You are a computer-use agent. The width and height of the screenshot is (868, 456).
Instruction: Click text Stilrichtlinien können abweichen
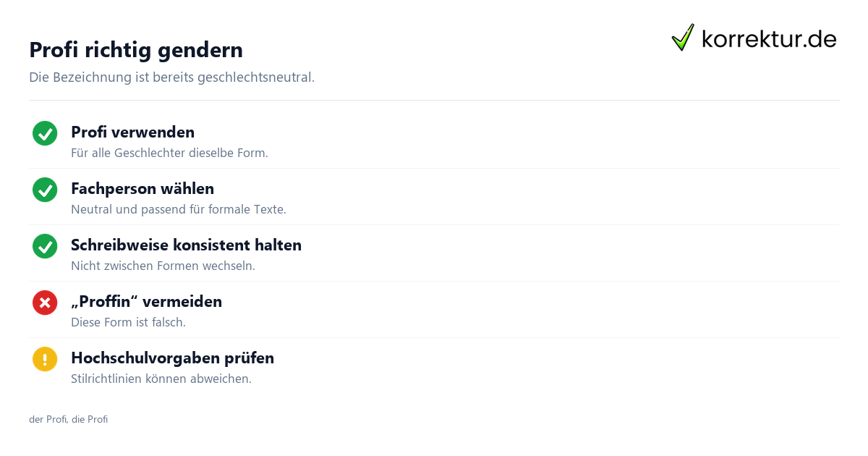161,379
